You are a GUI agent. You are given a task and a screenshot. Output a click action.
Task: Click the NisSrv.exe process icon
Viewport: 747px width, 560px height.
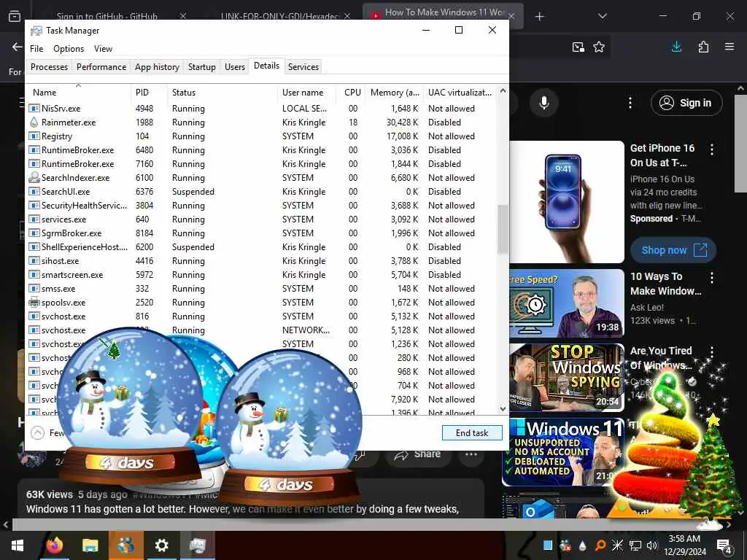(34, 109)
